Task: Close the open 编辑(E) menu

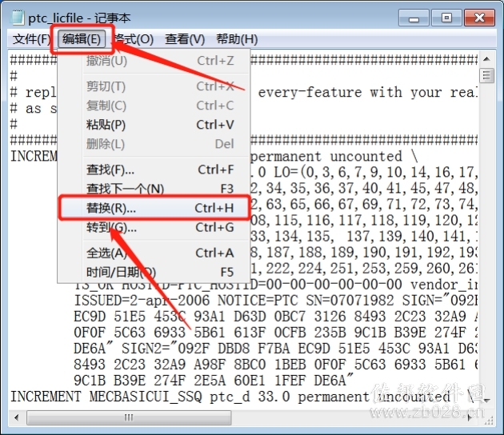Action: coord(82,39)
